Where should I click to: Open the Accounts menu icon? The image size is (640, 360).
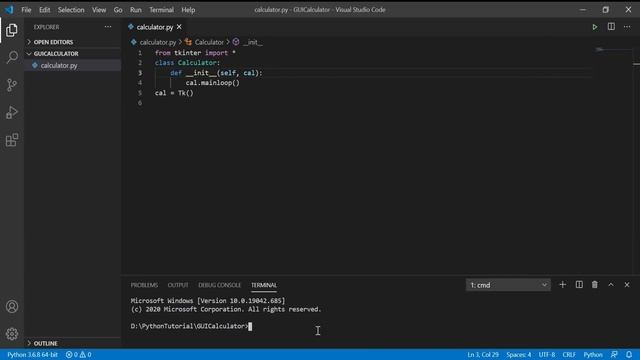coord(12,306)
